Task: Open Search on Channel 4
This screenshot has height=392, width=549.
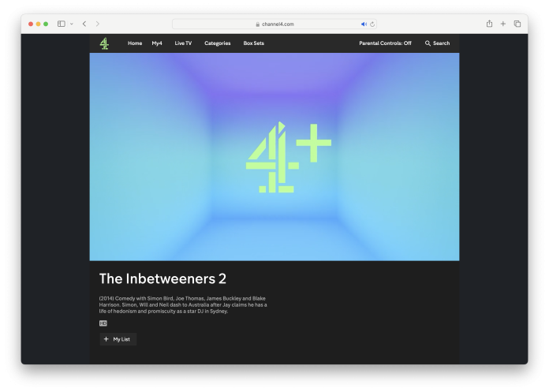Action: point(437,43)
